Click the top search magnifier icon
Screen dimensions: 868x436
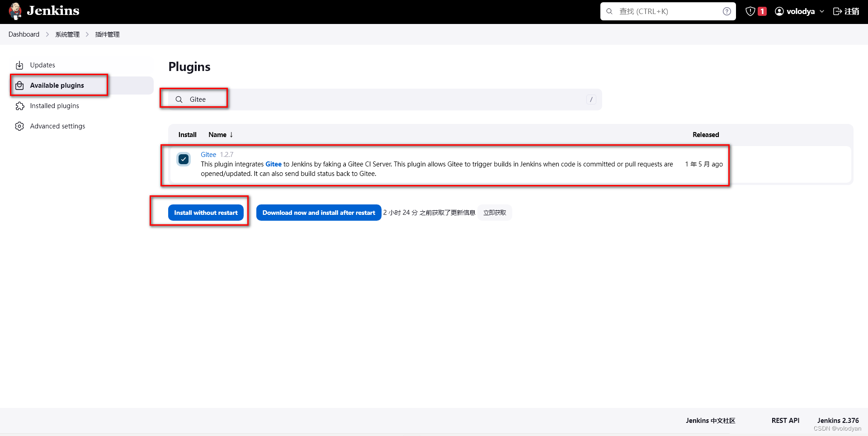(609, 11)
